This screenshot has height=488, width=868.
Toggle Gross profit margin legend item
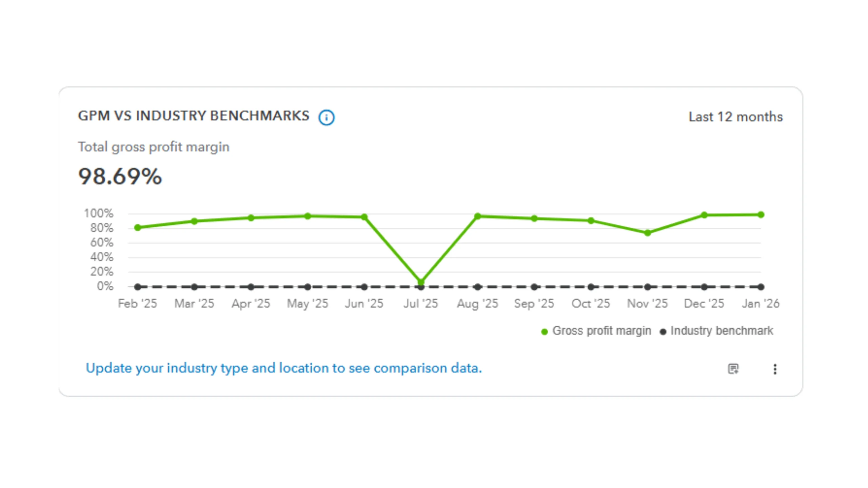click(601, 331)
